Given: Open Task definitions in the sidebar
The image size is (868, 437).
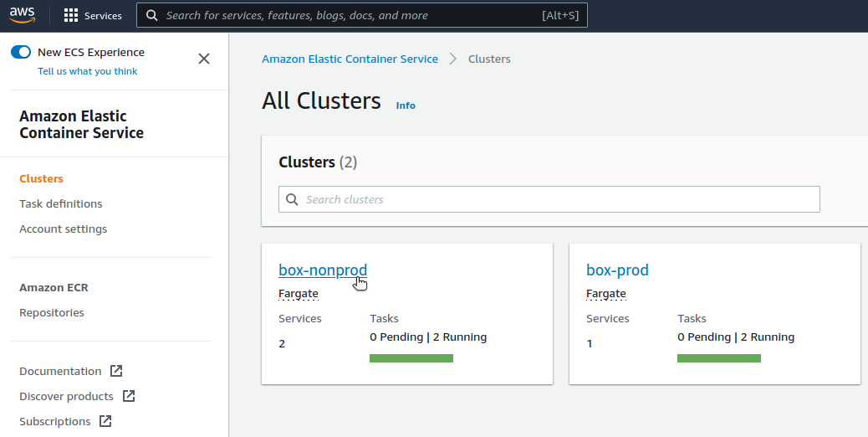Looking at the screenshot, I should coord(61,203).
